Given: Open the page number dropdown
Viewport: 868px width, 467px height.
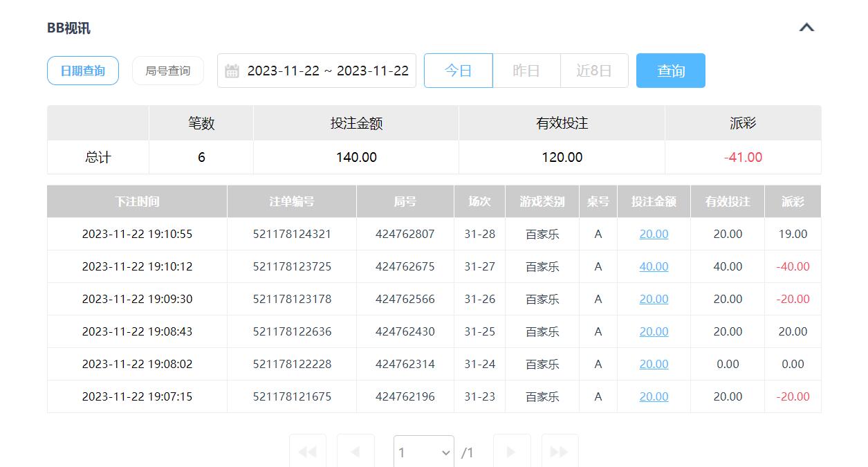Looking at the screenshot, I should (x=423, y=452).
